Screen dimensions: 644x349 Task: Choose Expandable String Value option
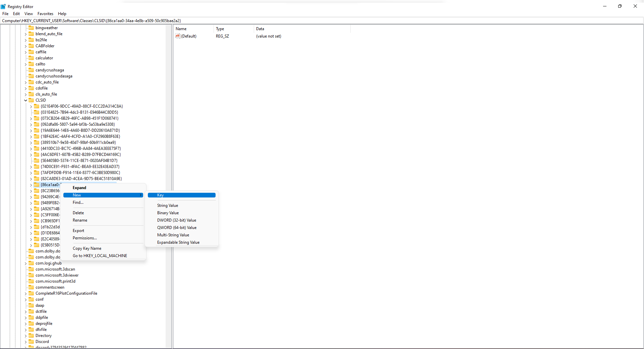click(182, 242)
